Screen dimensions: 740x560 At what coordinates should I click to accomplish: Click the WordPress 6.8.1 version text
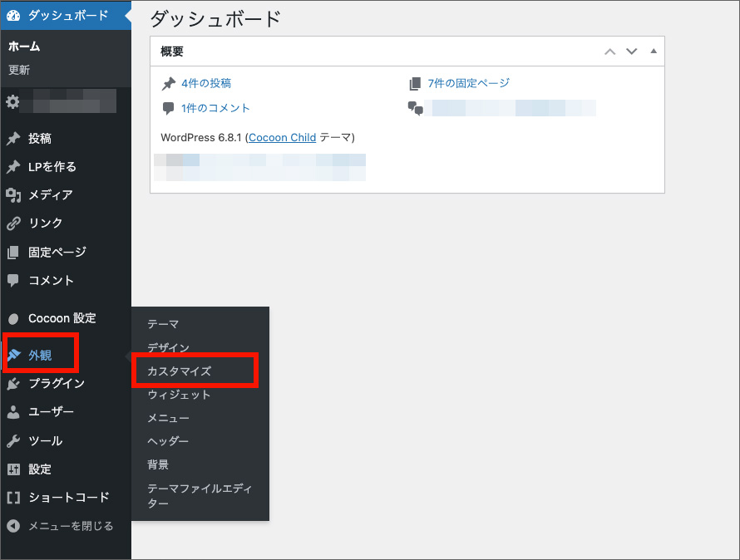pos(201,137)
